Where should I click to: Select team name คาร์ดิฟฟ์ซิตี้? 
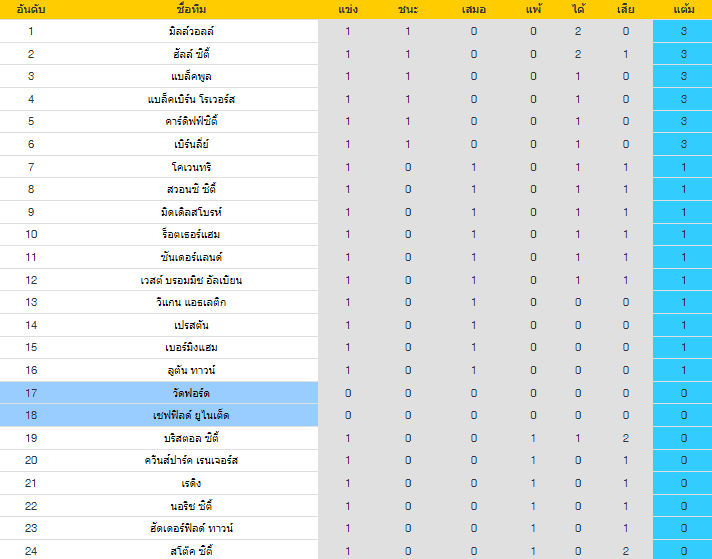point(191,121)
